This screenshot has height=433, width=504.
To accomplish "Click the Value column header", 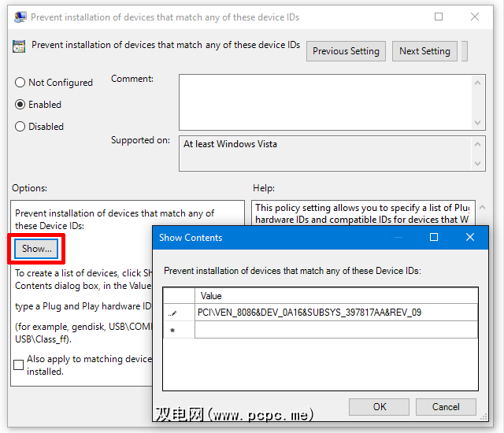I will (x=336, y=295).
